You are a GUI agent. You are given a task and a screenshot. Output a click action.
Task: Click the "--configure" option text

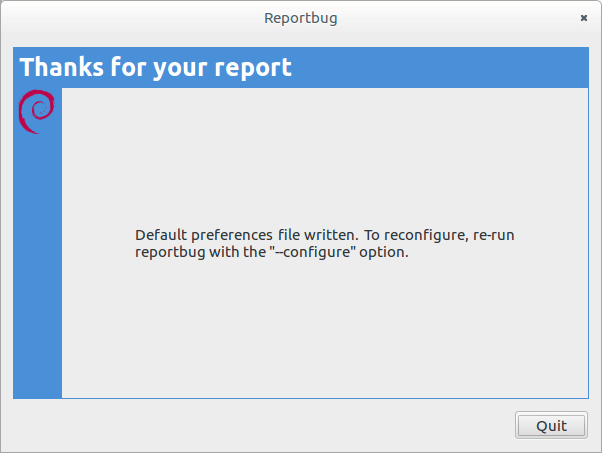327,253
